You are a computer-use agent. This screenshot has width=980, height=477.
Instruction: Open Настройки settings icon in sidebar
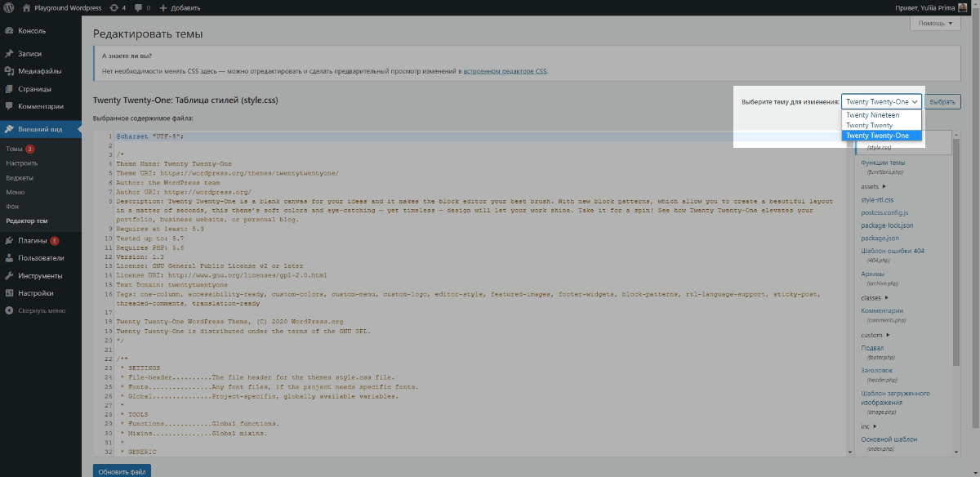(x=9, y=292)
